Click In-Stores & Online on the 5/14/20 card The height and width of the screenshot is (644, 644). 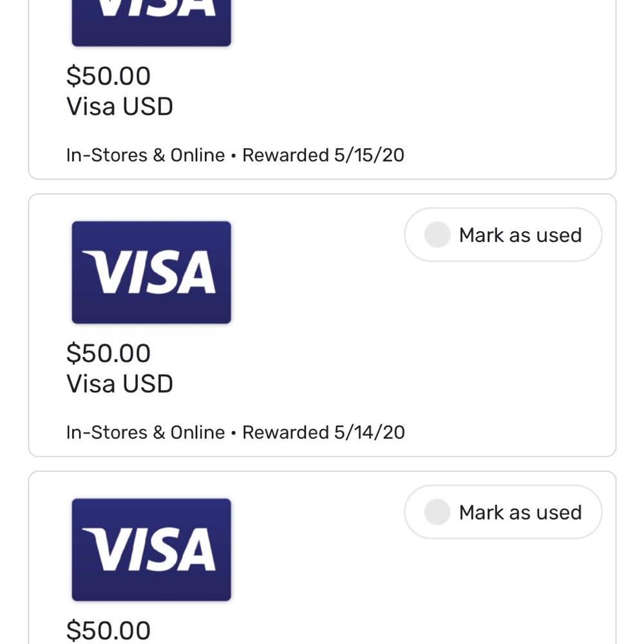tap(146, 433)
